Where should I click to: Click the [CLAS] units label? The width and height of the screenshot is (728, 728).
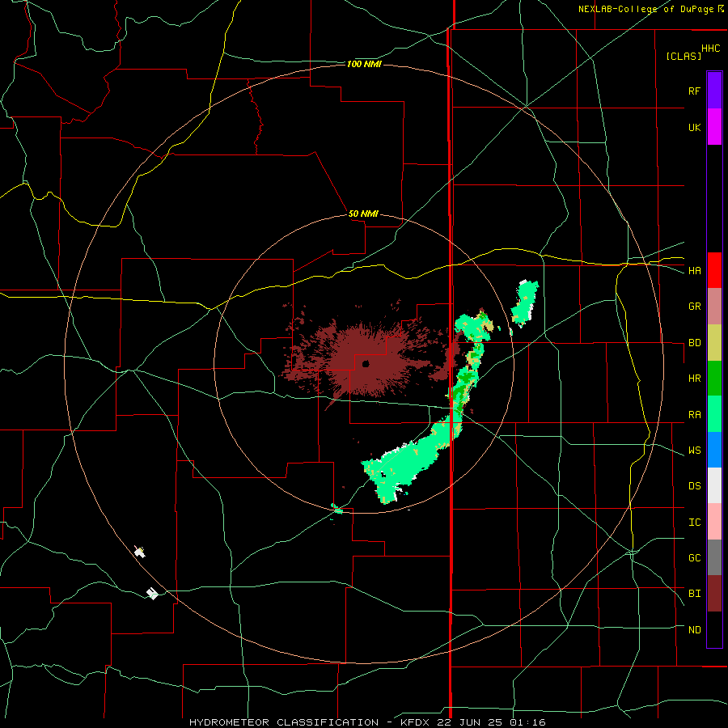coord(684,57)
